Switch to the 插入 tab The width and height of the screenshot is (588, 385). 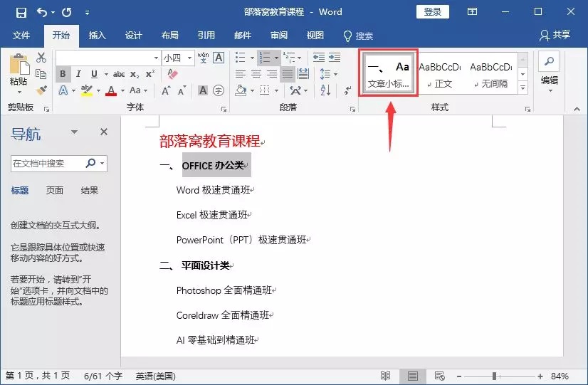point(97,36)
